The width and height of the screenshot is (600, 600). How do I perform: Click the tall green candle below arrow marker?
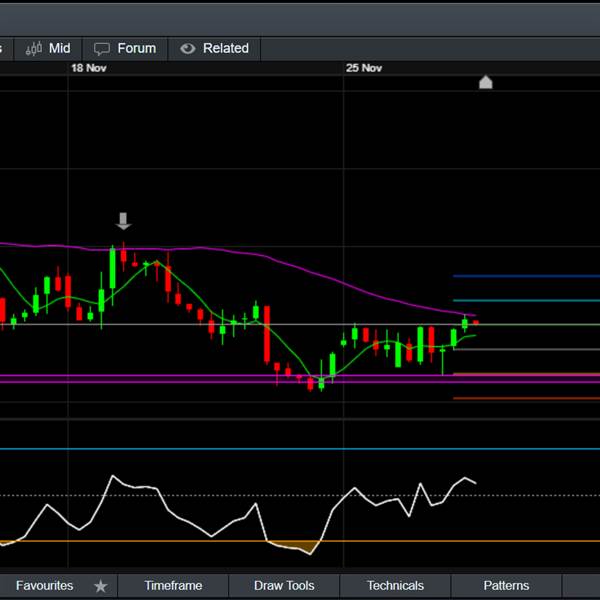click(x=112, y=268)
